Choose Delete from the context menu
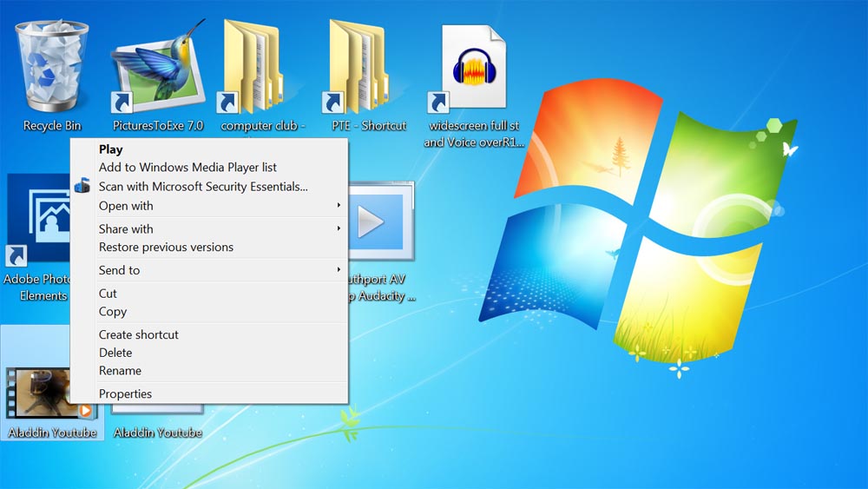 coord(209,353)
